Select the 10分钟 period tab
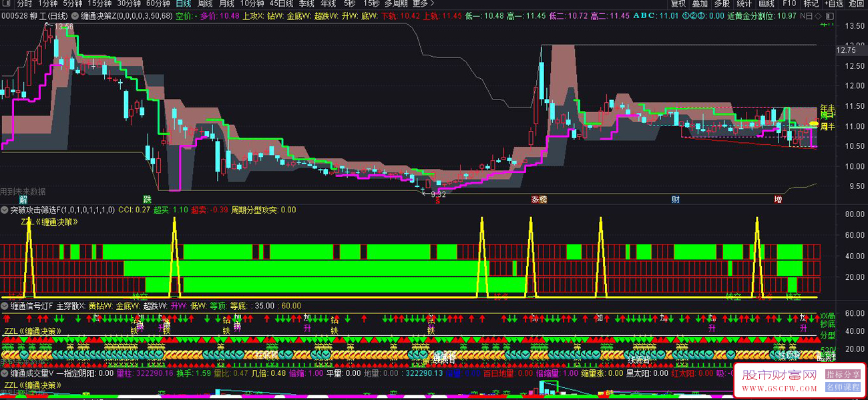 252,3
